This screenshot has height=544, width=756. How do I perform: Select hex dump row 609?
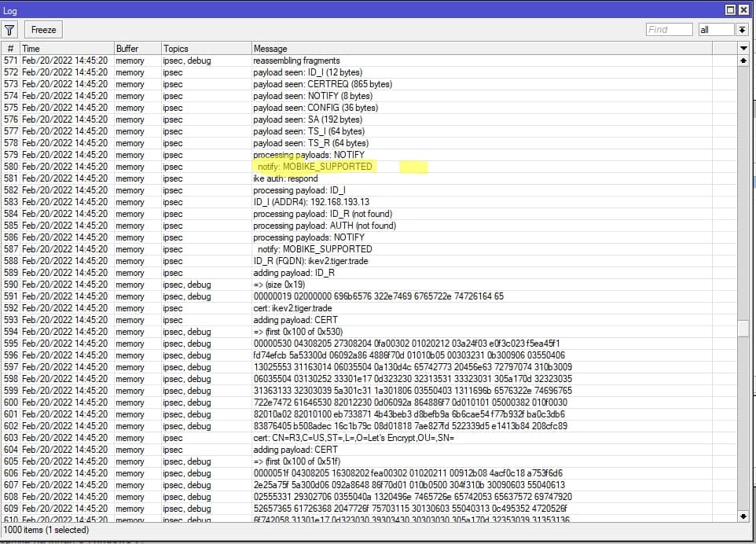point(369,509)
